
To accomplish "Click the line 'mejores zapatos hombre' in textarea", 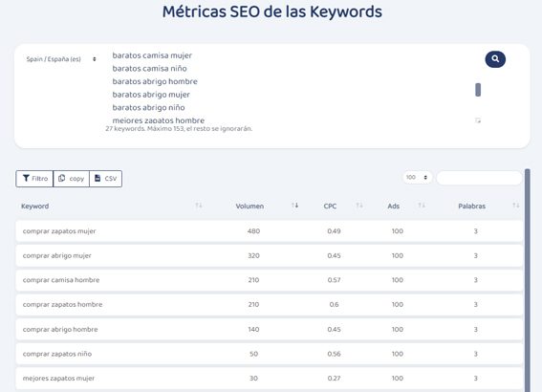I will (x=159, y=120).
